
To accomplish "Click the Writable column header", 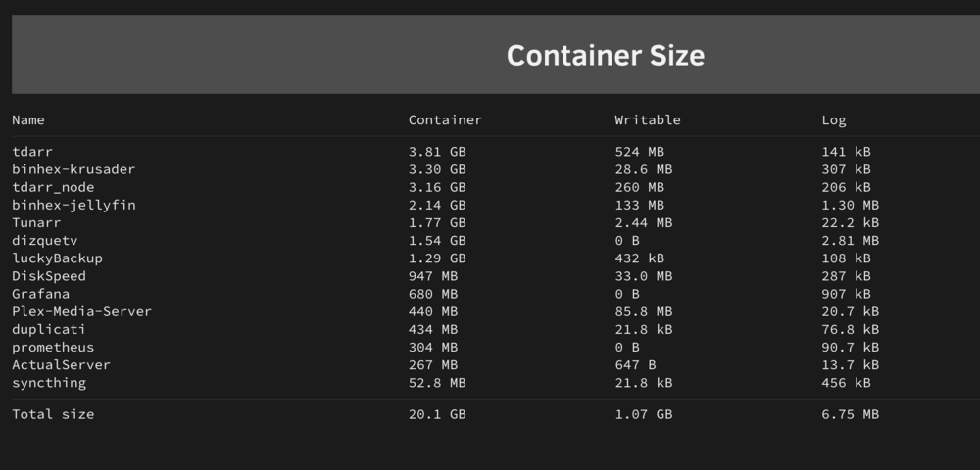I will pos(648,119).
